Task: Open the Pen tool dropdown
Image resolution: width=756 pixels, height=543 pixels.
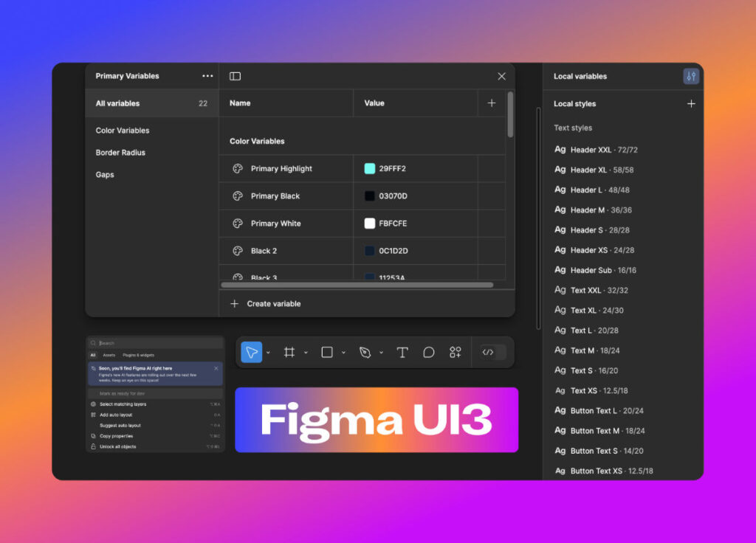Action: [x=382, y=353]
